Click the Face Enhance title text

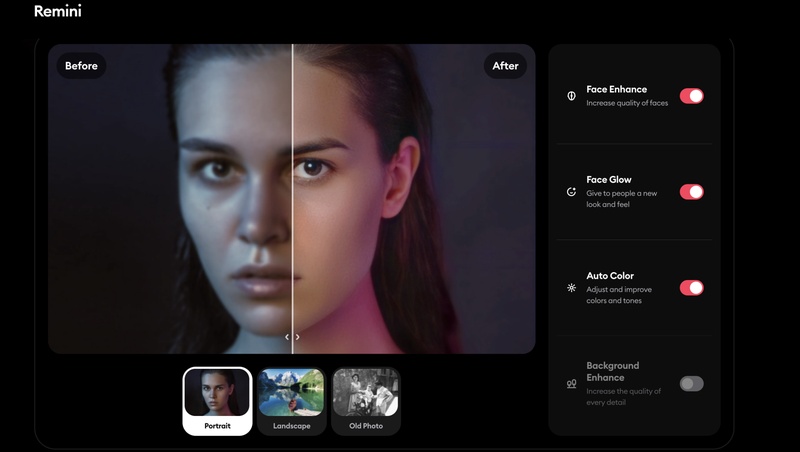pos(616,90)
